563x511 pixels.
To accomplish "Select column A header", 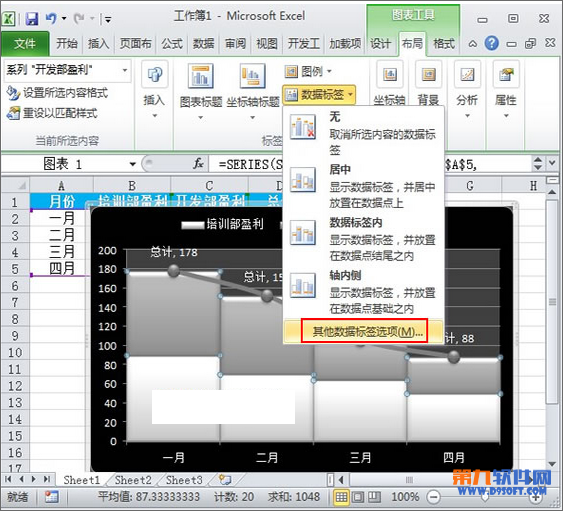I will [x=61, y=185].
